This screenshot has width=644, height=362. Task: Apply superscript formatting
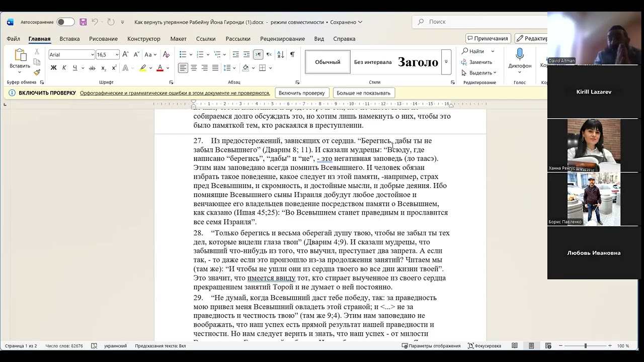[x=114, y=68]
